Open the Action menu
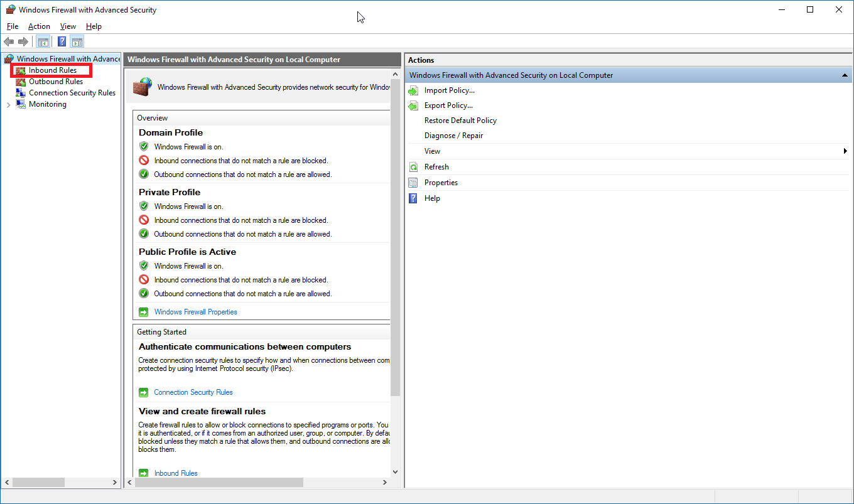The width and height of the screenshot is (854, 504). pos(39,26)
